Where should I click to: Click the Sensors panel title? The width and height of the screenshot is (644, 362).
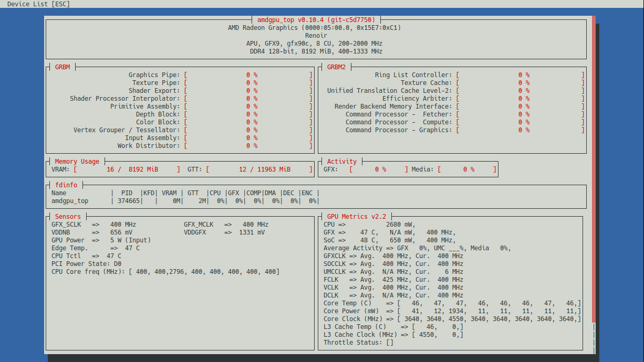(x=68, y=217)
